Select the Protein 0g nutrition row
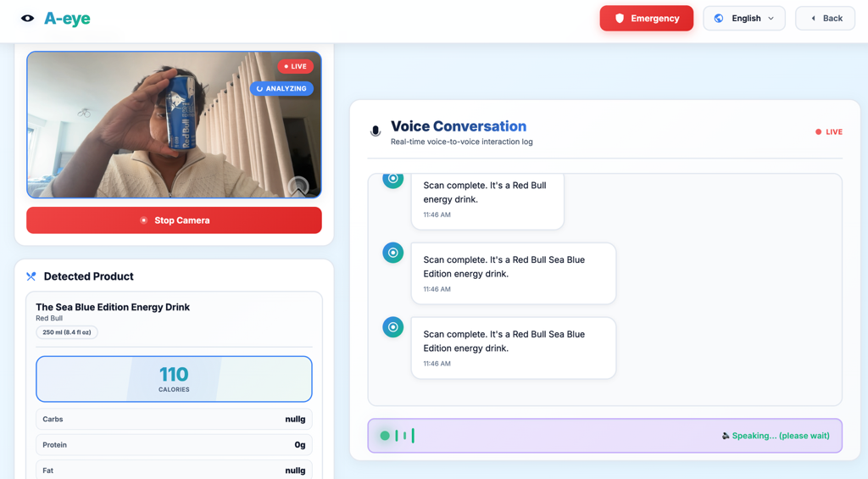868x479 pixels. click(174, 445)
